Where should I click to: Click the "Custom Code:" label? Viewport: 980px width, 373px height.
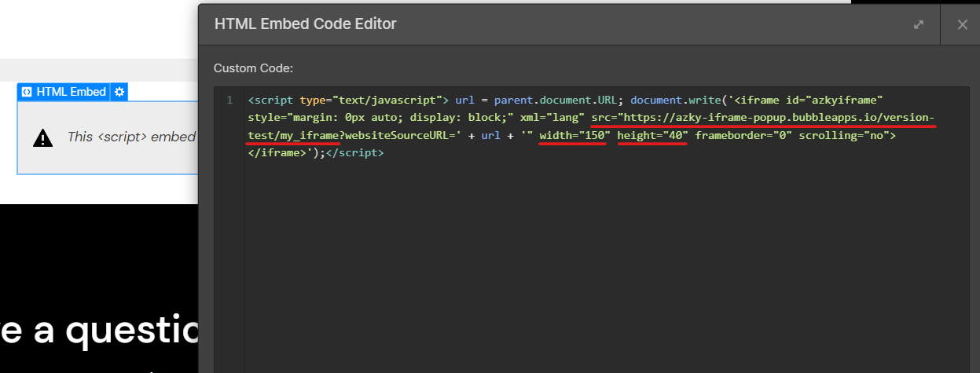coord(253,68)
